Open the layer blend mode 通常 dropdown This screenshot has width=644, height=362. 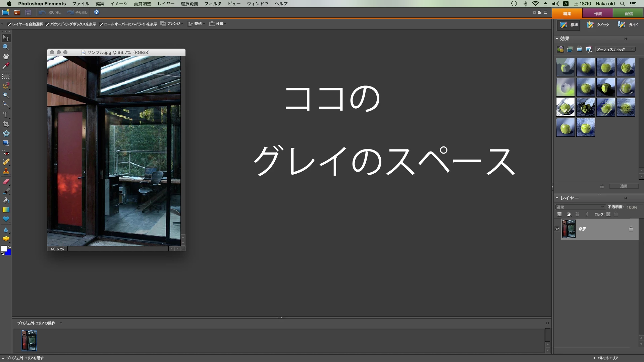[x=580, y=207]
